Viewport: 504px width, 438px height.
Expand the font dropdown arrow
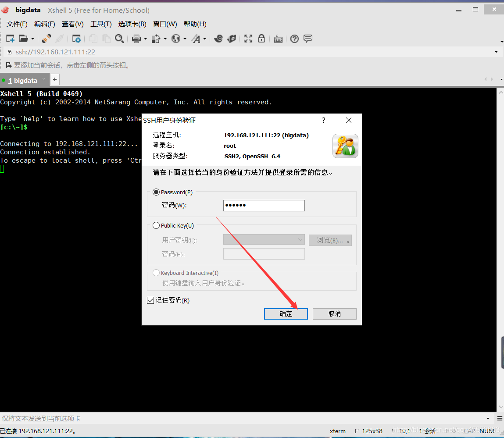click(205, 39)
